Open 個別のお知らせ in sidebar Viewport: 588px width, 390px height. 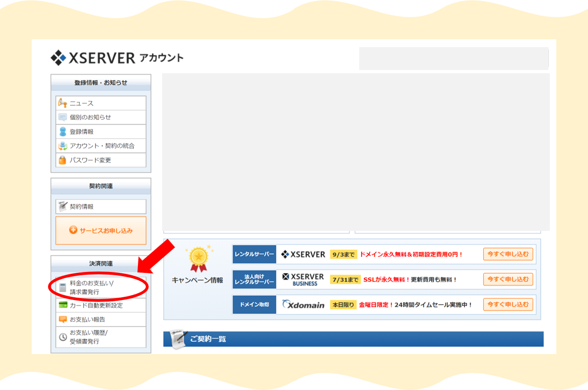point(101,118)
